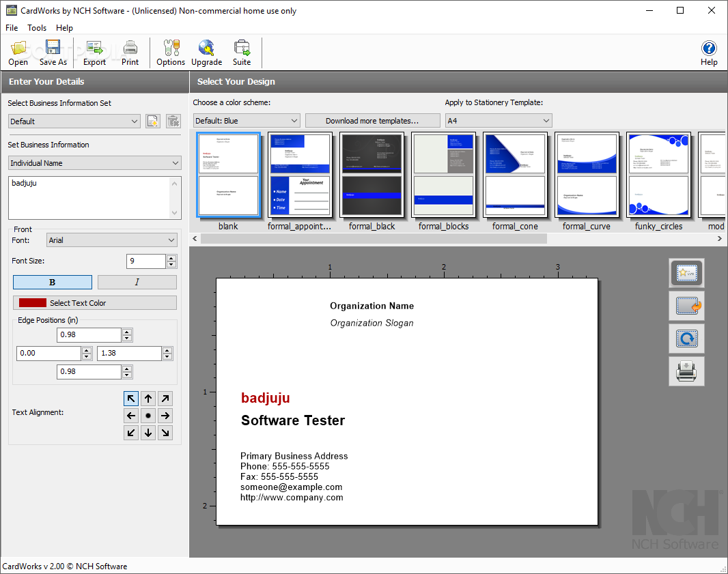Screen dimensions: 728x574
Task: Decrease font size with the down stepper
Action: [171, 265]
